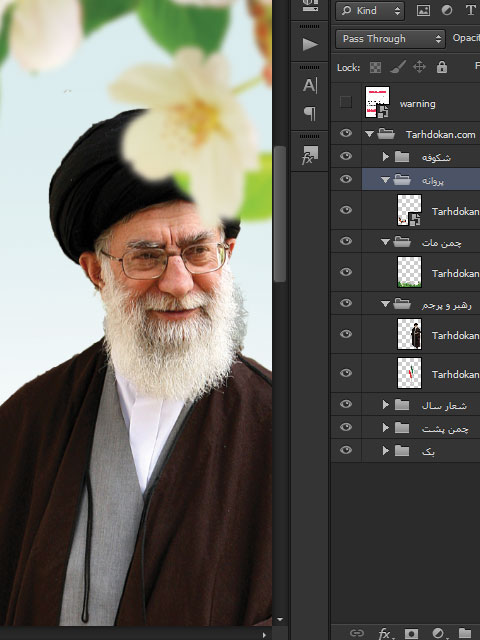Screen dimensions: 480x640
Task: Create new fill or adjustment layer
Action: (438, 633)
